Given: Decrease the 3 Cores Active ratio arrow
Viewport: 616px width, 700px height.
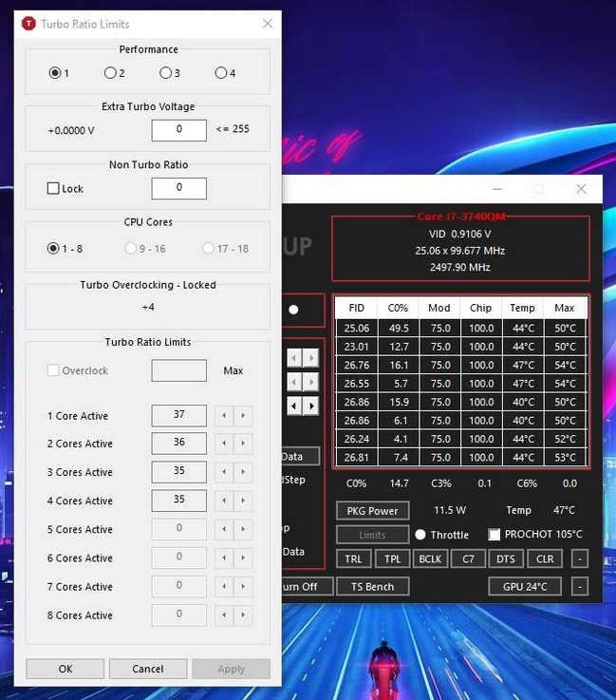Looking at the screenshot, I should click(x=224, y=472).
